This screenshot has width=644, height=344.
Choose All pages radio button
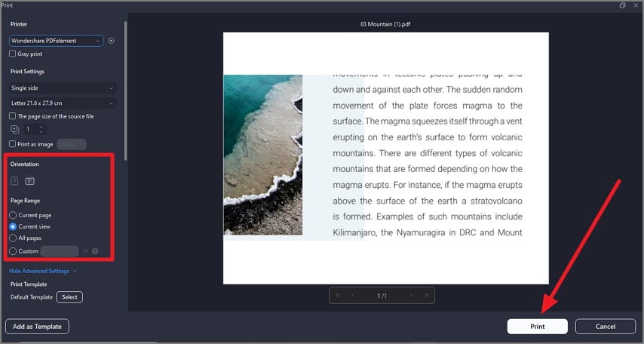(13, 238)
